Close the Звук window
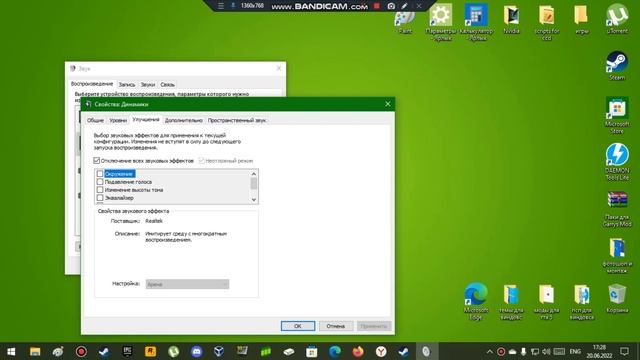 tap(279, 68)
